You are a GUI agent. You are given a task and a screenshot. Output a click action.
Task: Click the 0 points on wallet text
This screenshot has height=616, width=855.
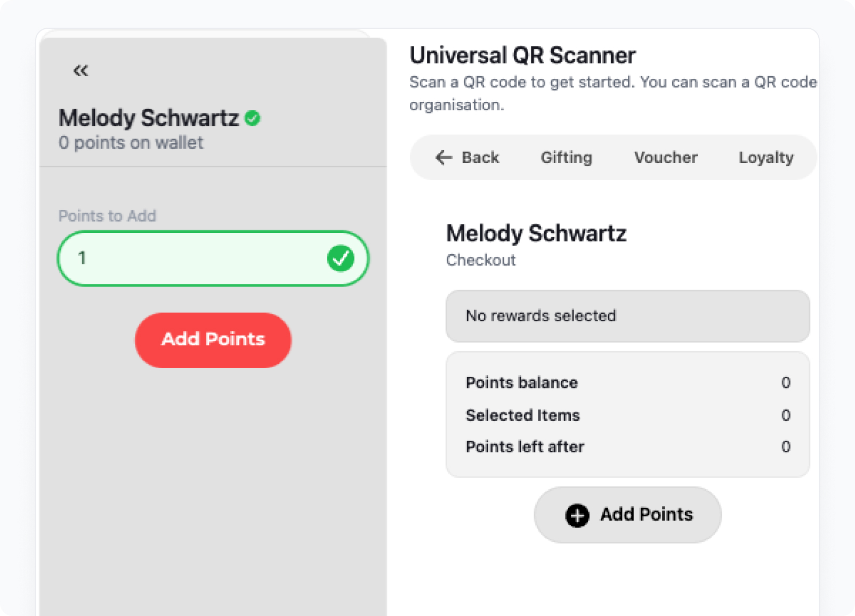pos(131,143)
